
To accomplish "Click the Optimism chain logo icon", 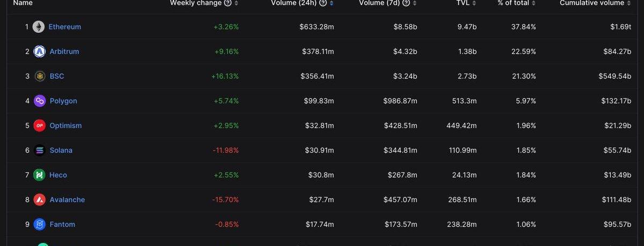I will [40, 126].
